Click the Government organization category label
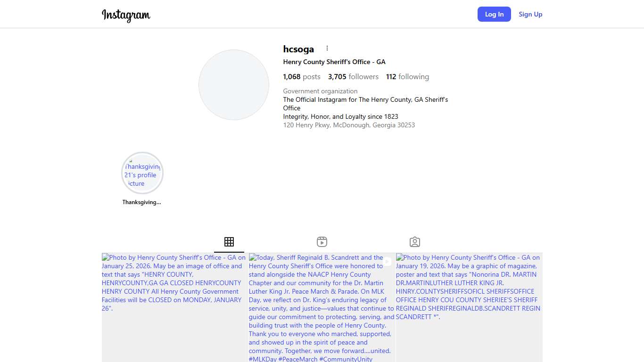This screenshot has height=362, width=644. click(x=320, y=91)
